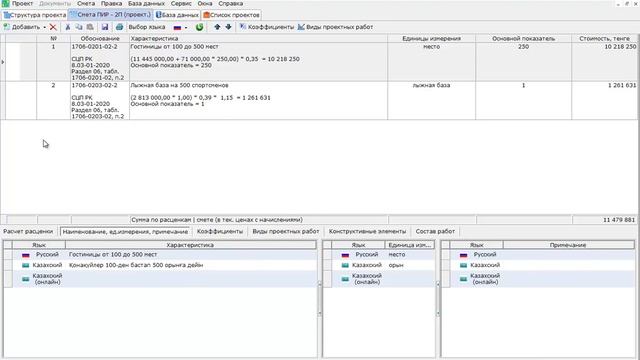This screenshot has height=360, width=640.
Task: Click total sum 11 479 881
Action: 619,220
